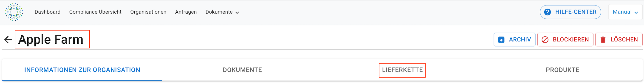Screen dimensions: 644x84
Task: Click the question mark help icon
Action: (x=548, y=12)
